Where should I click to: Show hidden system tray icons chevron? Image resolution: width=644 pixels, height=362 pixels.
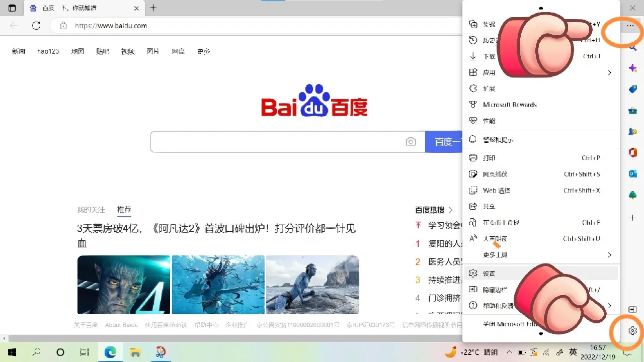[509, 352]
